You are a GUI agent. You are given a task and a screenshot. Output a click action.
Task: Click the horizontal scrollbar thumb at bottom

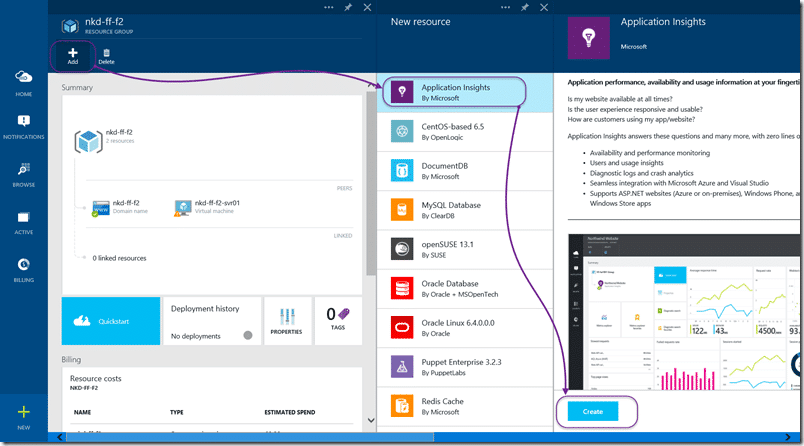[x=250, y=437]
